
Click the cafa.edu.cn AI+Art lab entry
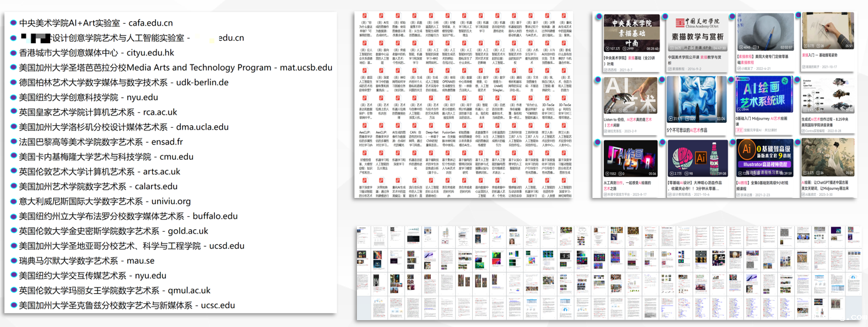(x=95, y=23)
